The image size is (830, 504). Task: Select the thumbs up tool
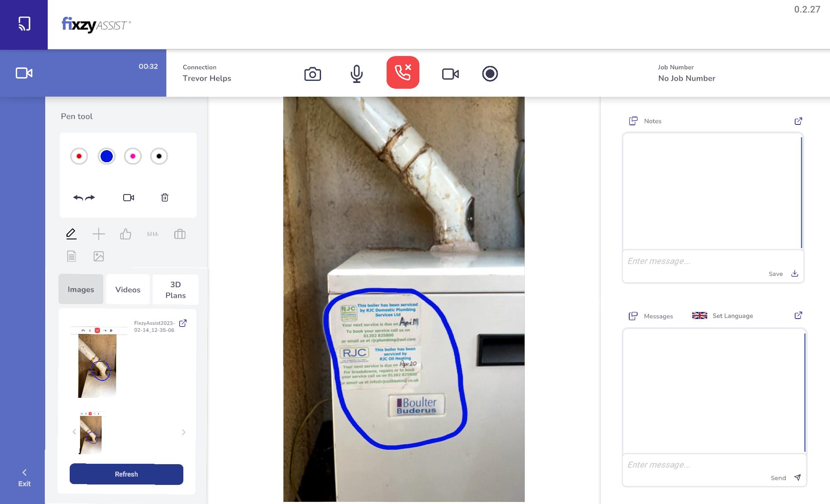126,234
